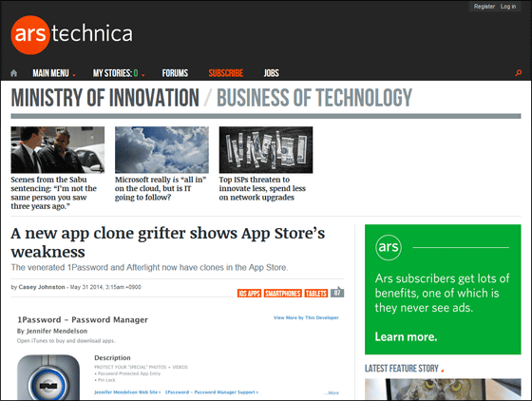
Task: Click View More by This Developer
Action: 306,317
